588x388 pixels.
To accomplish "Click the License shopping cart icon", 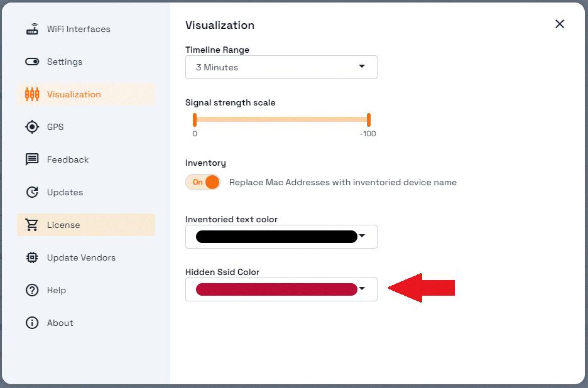I will click(32, 225).
